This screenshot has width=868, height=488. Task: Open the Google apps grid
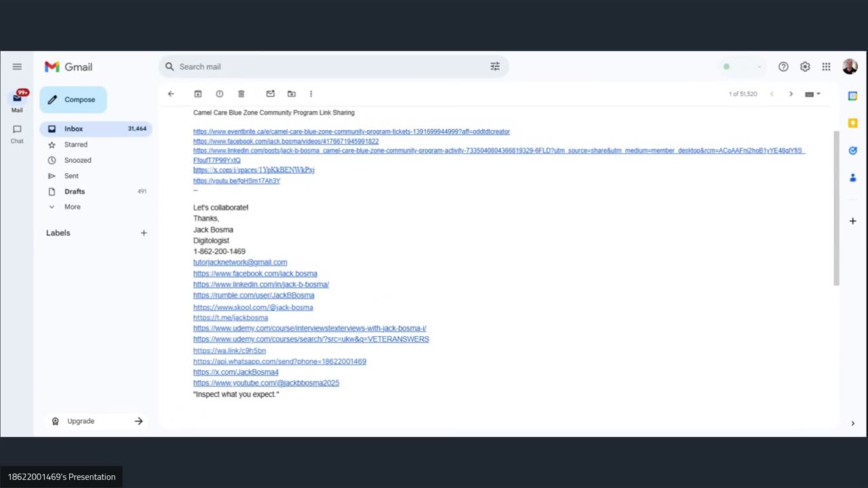pos(826,66)
